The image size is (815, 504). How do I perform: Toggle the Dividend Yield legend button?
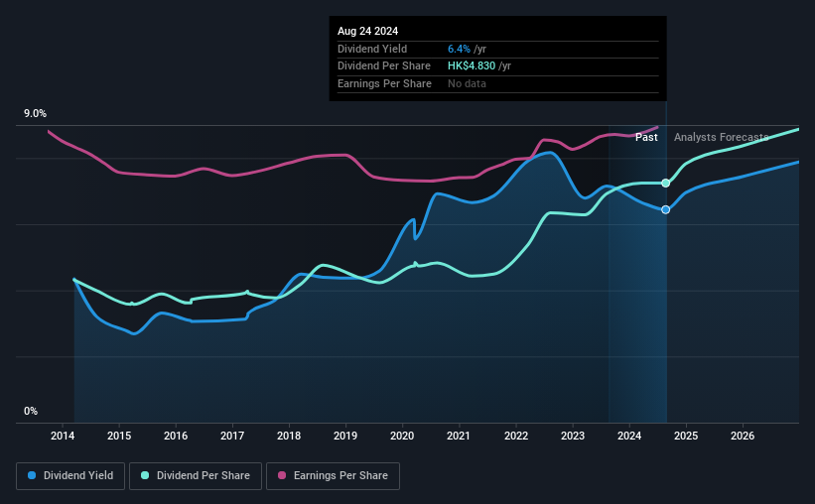tap(70, 476)
